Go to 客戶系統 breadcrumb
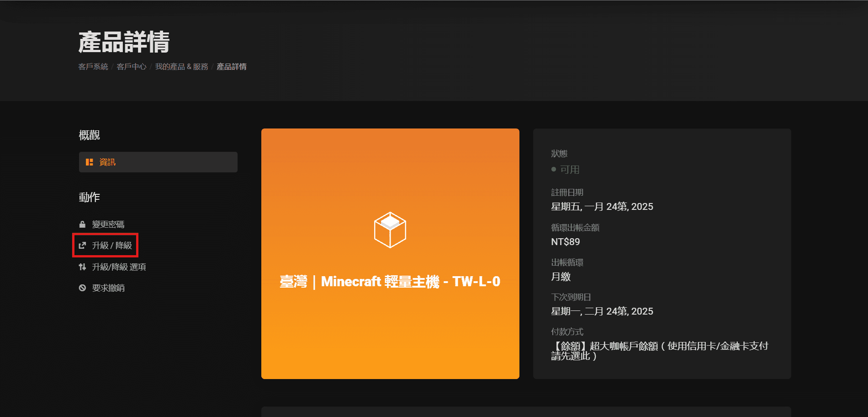Viewport: 868px width, 417px height. pos(93,67)
